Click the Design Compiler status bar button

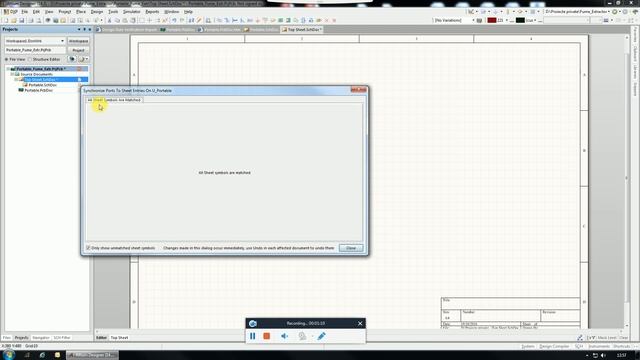(x=554, y=347)
